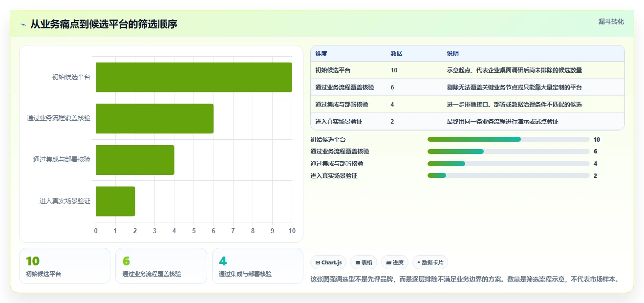
Task: Click the table data value 2
Action: (392, 122)
